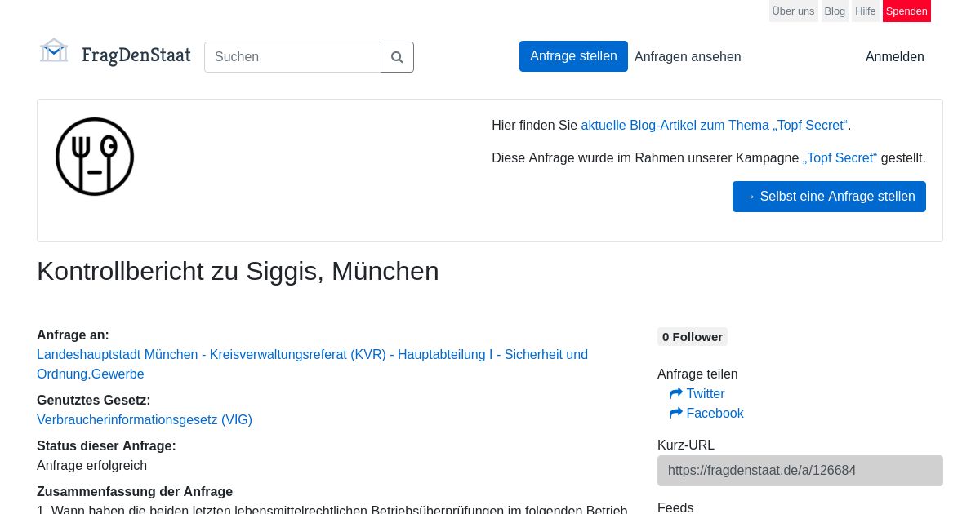
Task: Click the status text Anfrage erfolgreich
Action: pos(91,466)
